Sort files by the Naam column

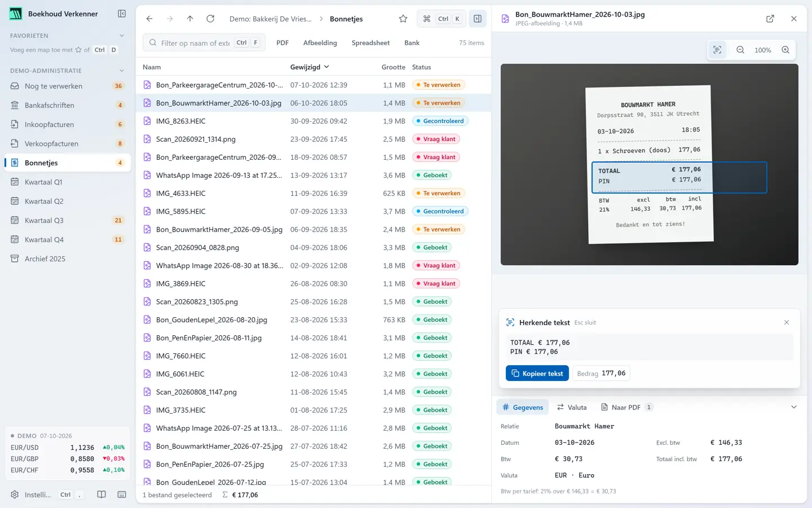pos(152,67)
